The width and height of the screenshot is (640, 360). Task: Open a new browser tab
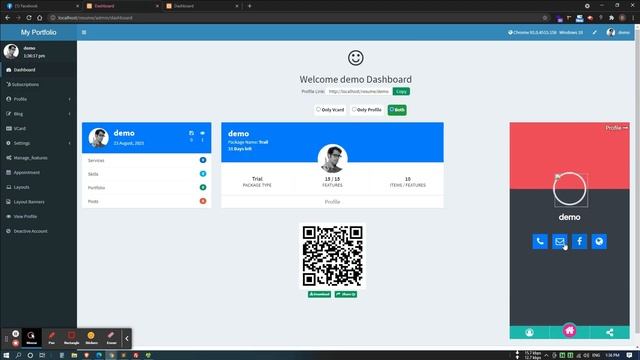(x=249, y=6)
